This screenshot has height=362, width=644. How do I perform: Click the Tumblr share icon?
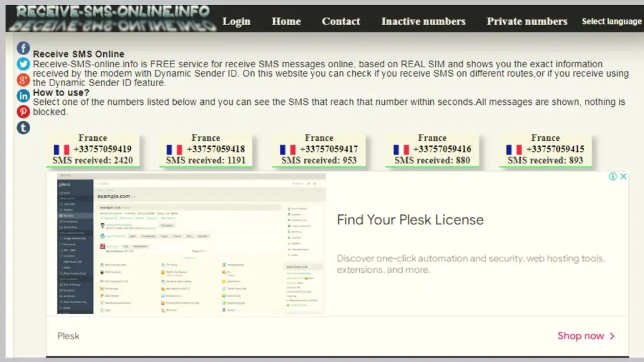point(23,128)
